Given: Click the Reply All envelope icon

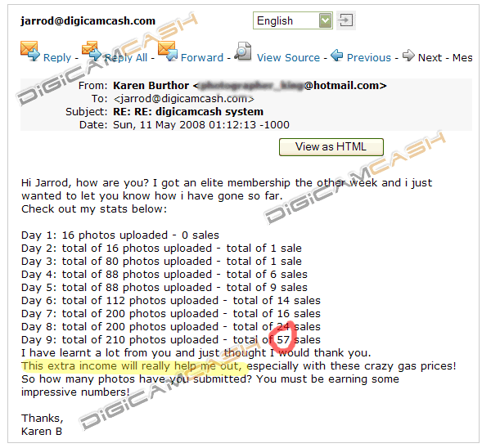Looking at the screenshot, I should pos(92,51).
